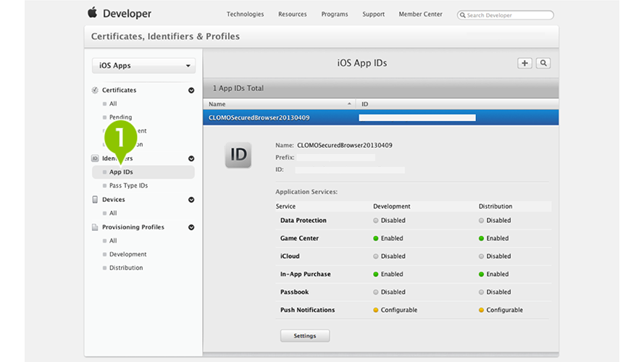644x362 pixels.
Task: Select All under Provisioning Profiles
Action: 113,241
